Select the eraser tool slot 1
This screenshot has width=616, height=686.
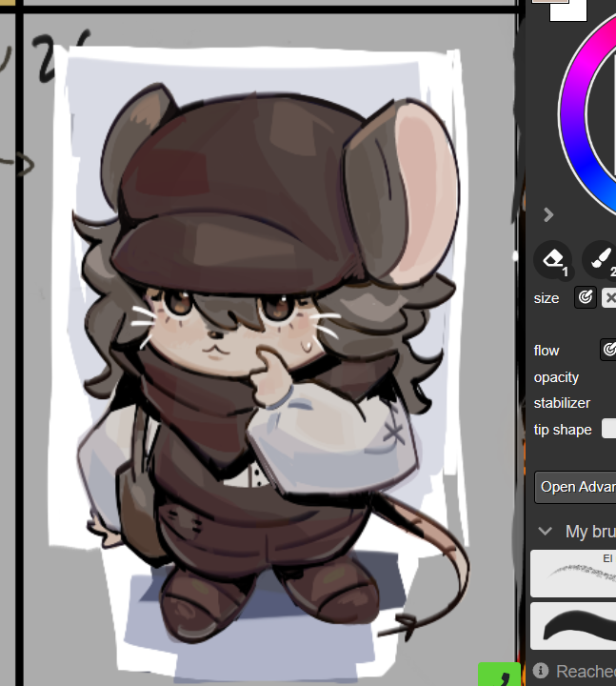pos(553,259)
